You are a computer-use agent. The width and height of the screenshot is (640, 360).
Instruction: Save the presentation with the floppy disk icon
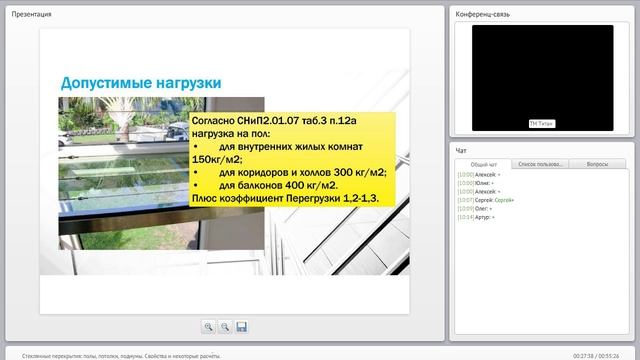pyautogui.click(x=242, y=327)
